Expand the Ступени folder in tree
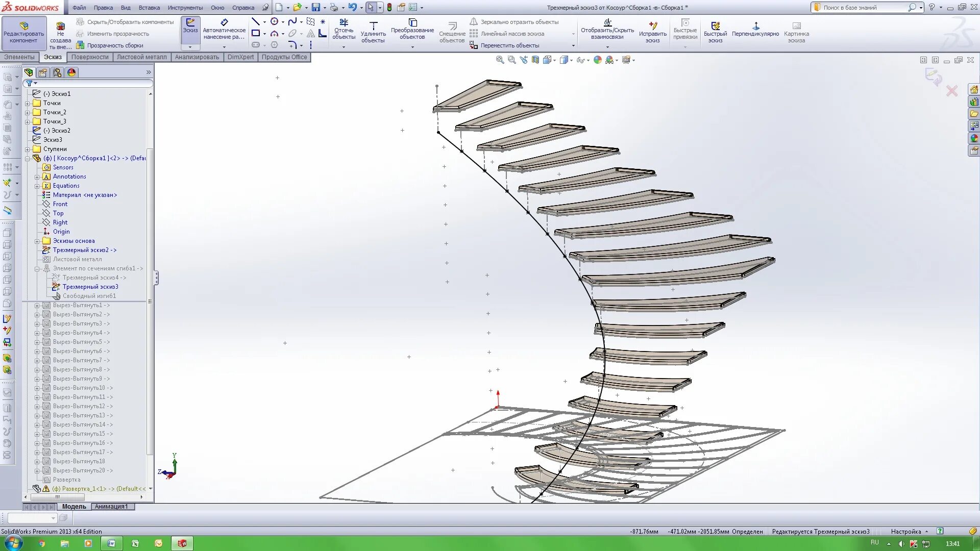This screenshot has height=551, width=980. [x=28, y=149]
